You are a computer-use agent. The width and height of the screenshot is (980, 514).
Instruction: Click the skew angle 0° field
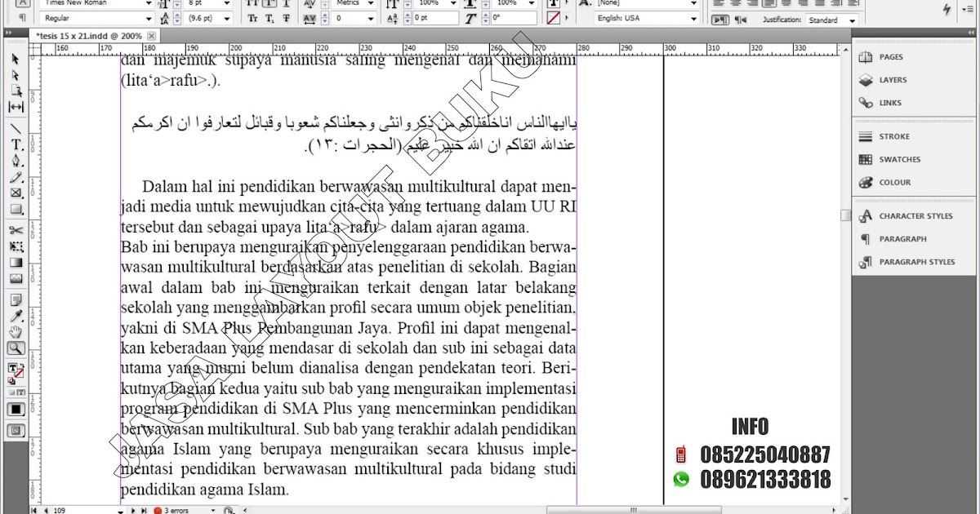514,18
